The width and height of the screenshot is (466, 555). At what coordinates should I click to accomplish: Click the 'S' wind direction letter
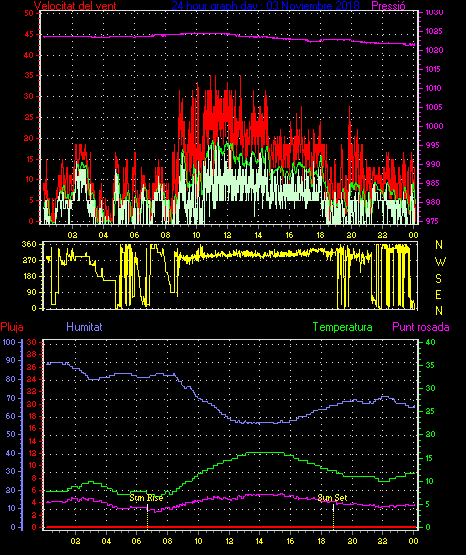(x=438, y=279)
